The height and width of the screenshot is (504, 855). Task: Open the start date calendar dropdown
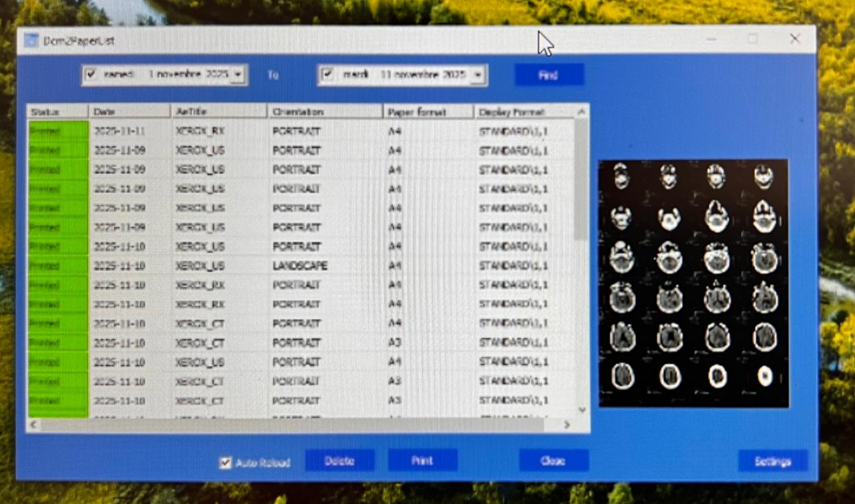[x=238, y=75]
